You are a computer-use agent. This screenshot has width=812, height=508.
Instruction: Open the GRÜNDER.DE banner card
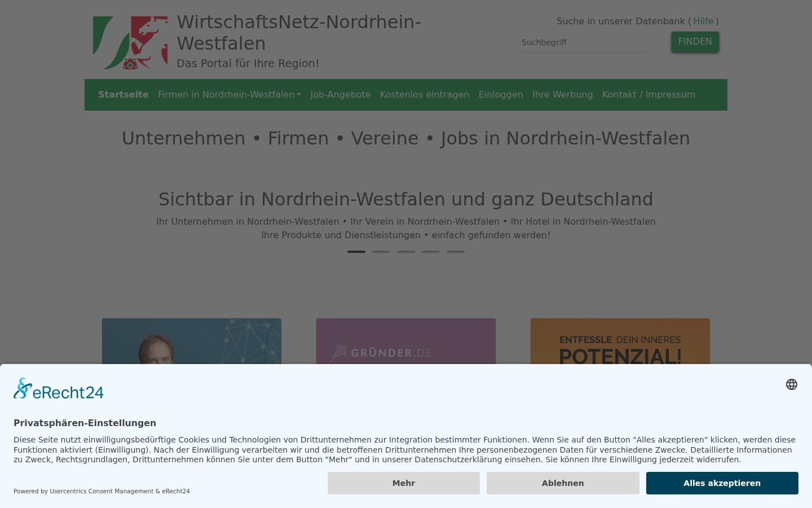(x=406, y=341)
